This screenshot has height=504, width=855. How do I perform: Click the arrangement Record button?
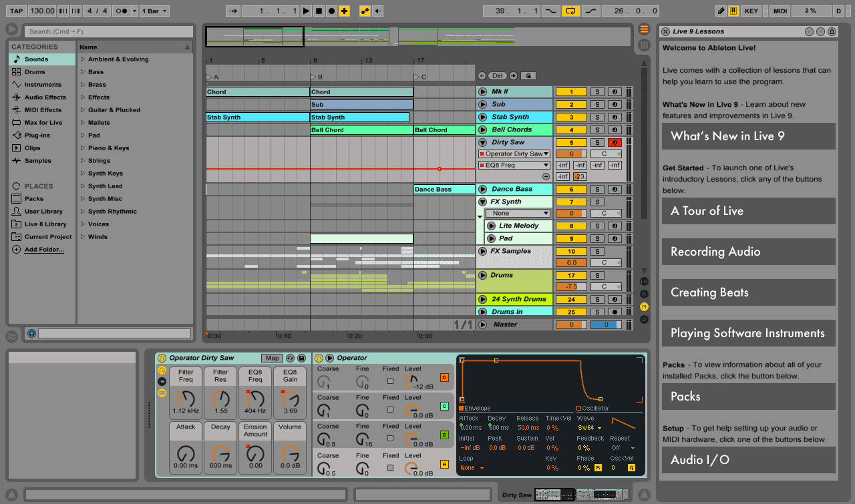pos(331,11)
